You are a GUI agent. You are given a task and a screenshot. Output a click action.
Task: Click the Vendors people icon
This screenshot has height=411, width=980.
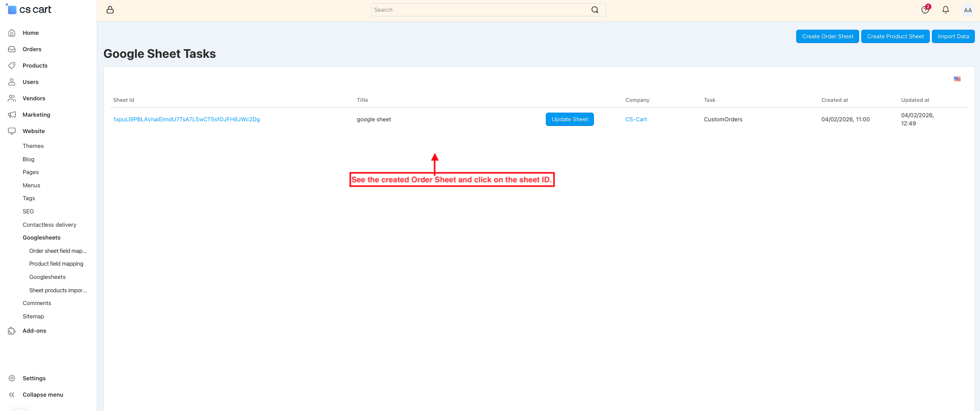pyautogui.click(x=12, y=98)
